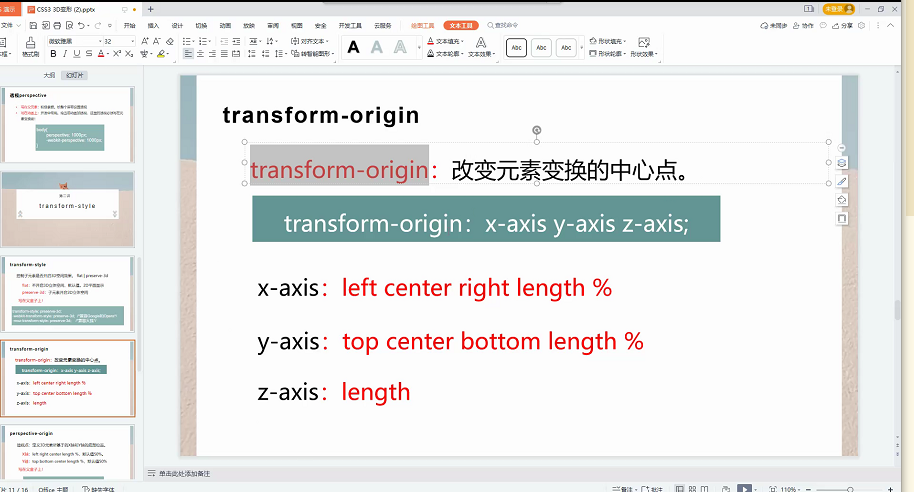Select the transform-style title slide thumbnail
The height and width of the screenshot is (492, 914).
click(x=68, y=209)
